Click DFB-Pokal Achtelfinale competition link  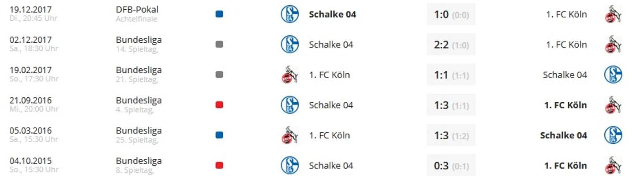(137, 14)
